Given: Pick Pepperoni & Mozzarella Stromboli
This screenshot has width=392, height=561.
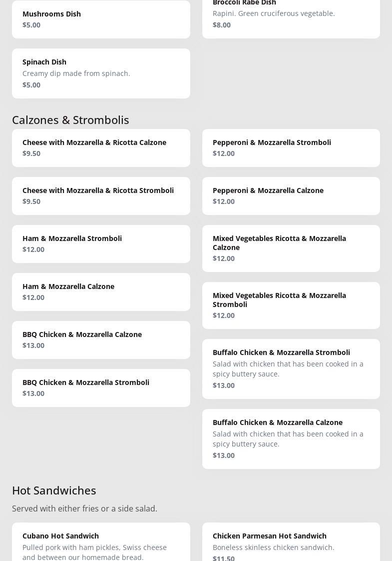Looking at the screenshot, I should 291,147.
